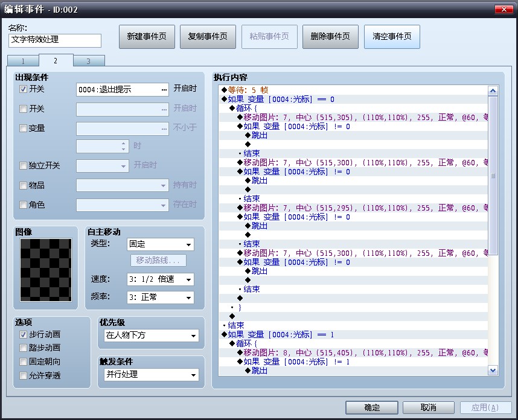Switch to event page tab 1
Viewport: 518px width, 420px height.
point(23,61)
